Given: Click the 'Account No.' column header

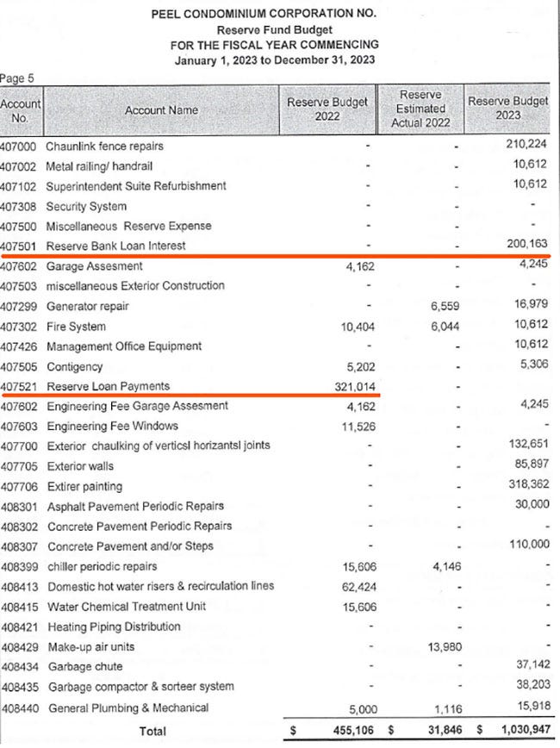Looking at the screenshot, I should tap(20, 110).
